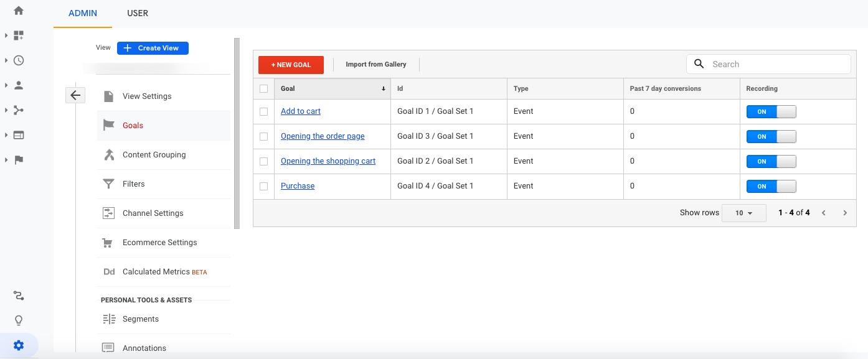
Task: Open the Admin gear icon
Action: [x=19, y=345]
